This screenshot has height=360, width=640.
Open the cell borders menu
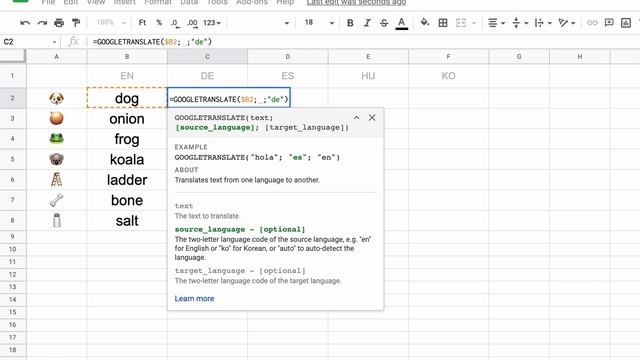pyautogui.click(x=443, y=23)
